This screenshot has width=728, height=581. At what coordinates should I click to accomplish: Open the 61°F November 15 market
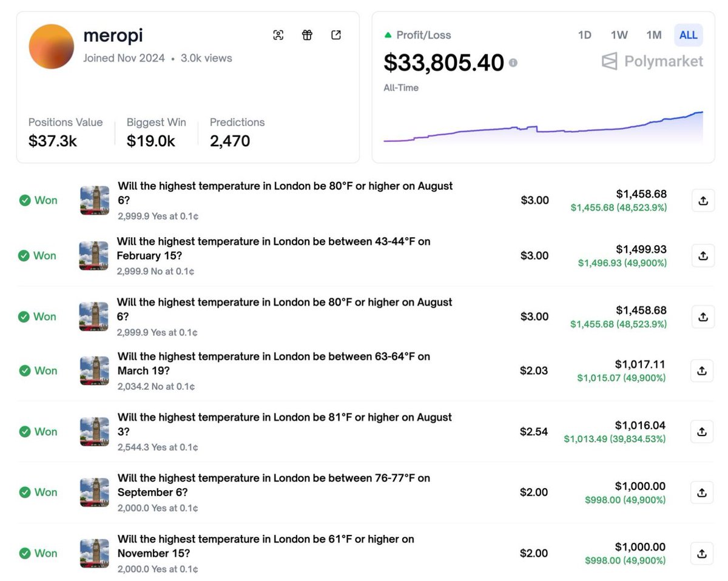click(266, 546)
